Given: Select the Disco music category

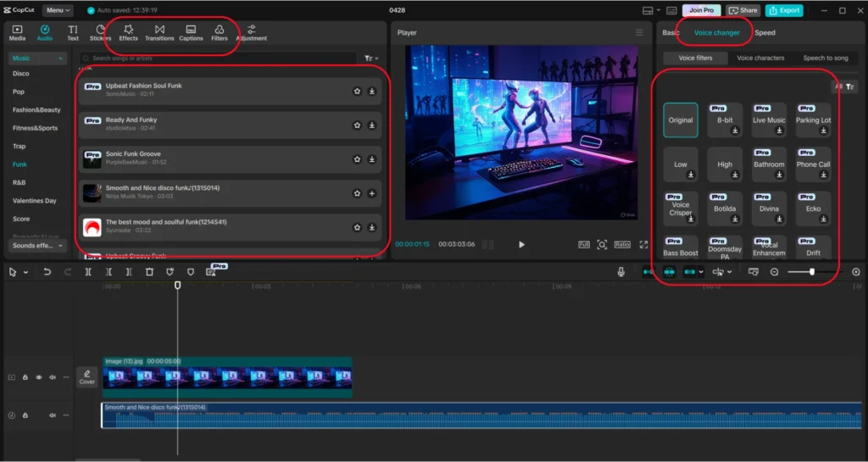Looking at the screenshot, I should (x=21, y=74).
